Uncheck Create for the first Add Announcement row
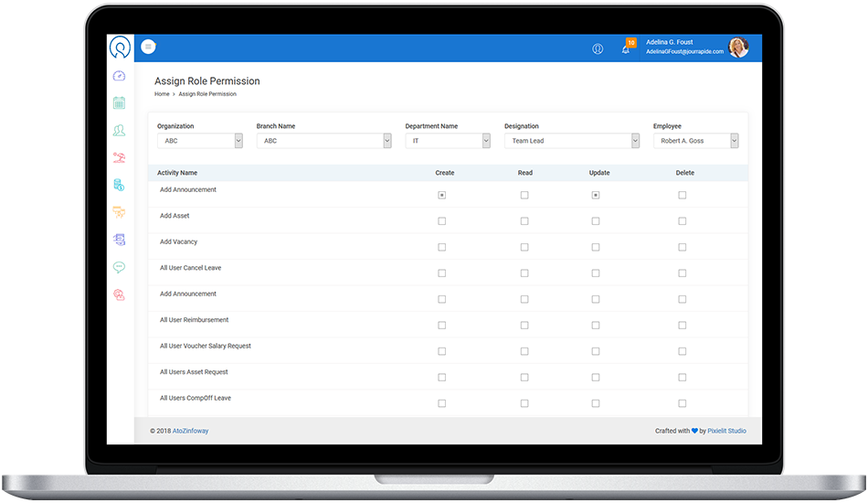The image size is (868, 503). click(x=442, y=195)
